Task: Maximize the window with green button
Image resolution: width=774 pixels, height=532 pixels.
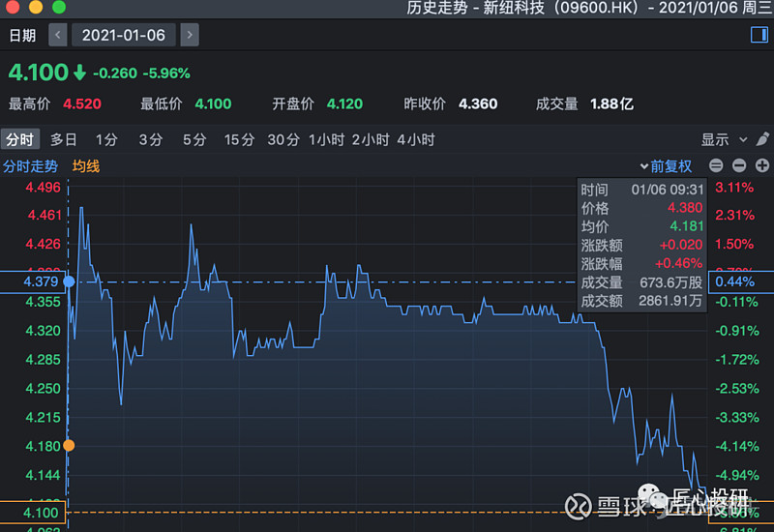Action: 59,7
